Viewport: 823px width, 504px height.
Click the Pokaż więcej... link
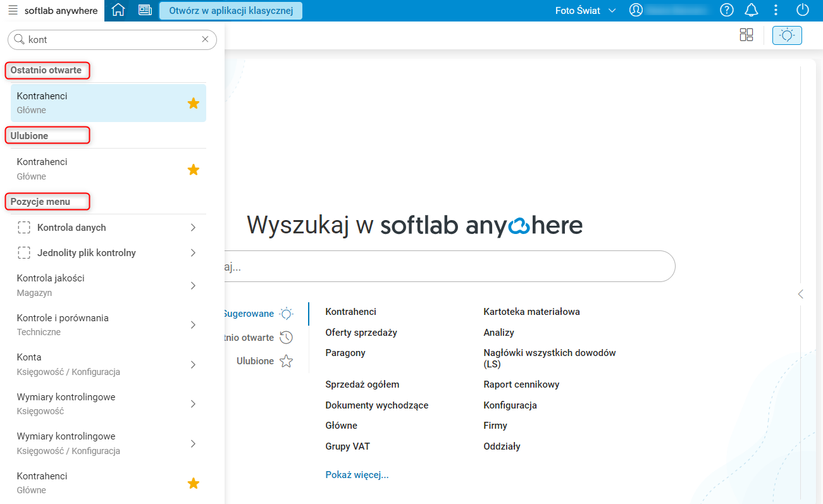point(357,475)
